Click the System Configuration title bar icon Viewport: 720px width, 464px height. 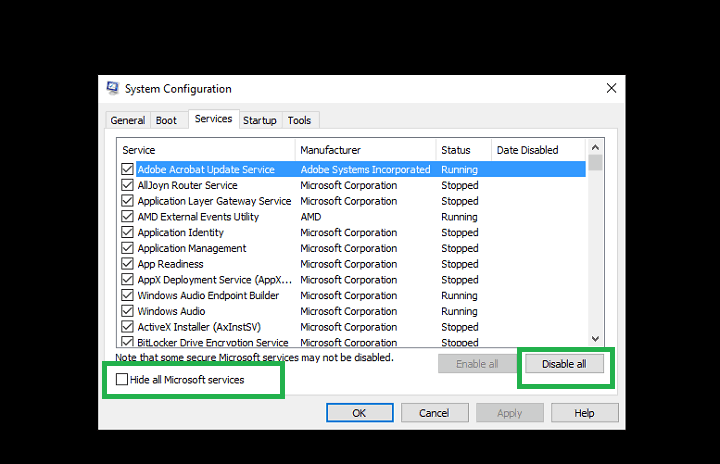[113, 88]
